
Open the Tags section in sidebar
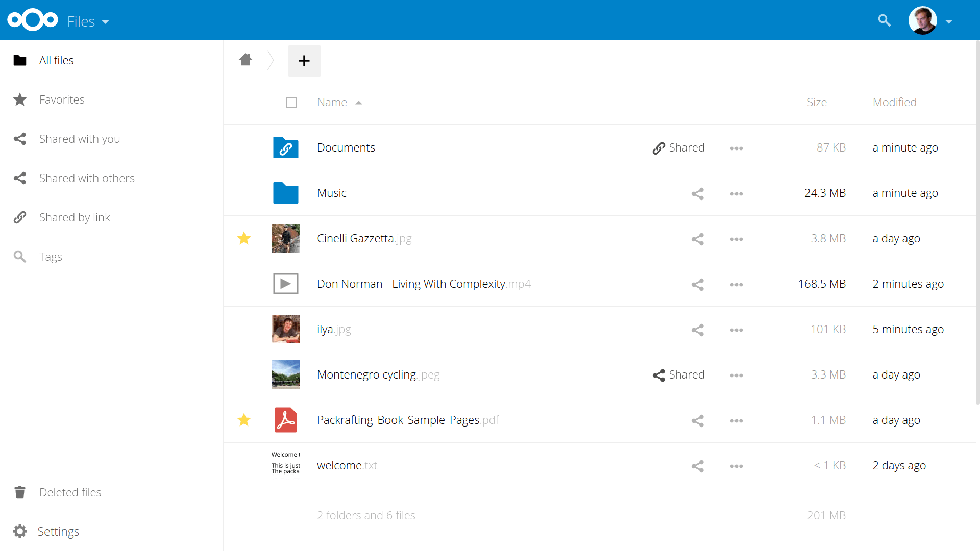click(x=51, y=256)
